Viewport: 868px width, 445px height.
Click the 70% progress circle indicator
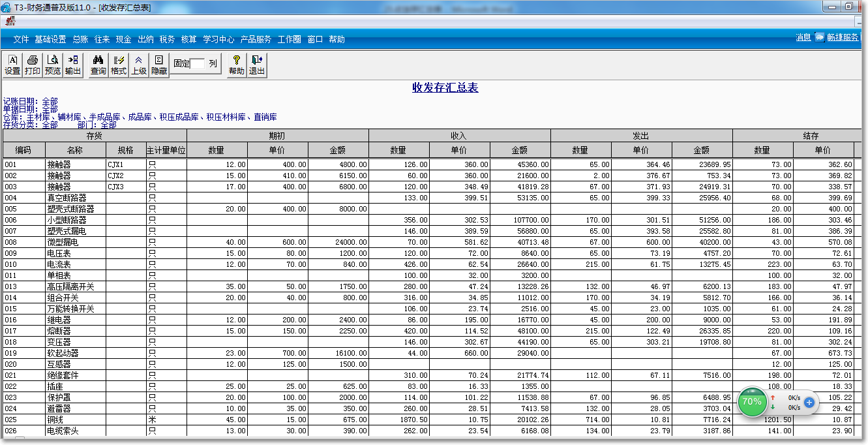[752, 403]
